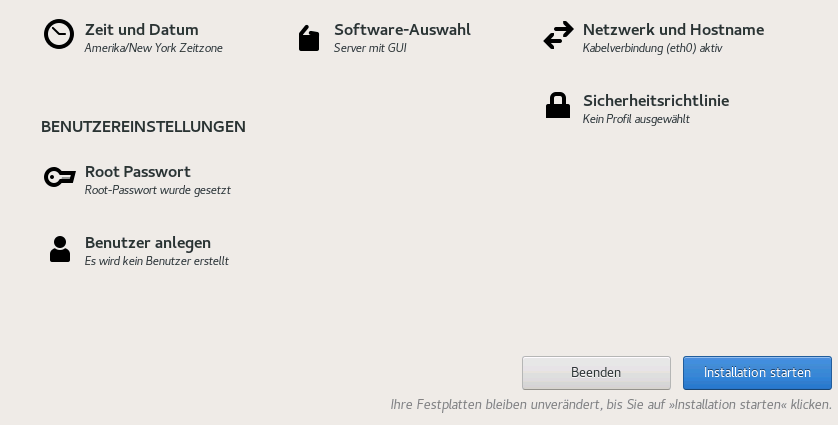
Task: Click the clock icon for Zeit und Datum
Action: (x=59, y=35)
